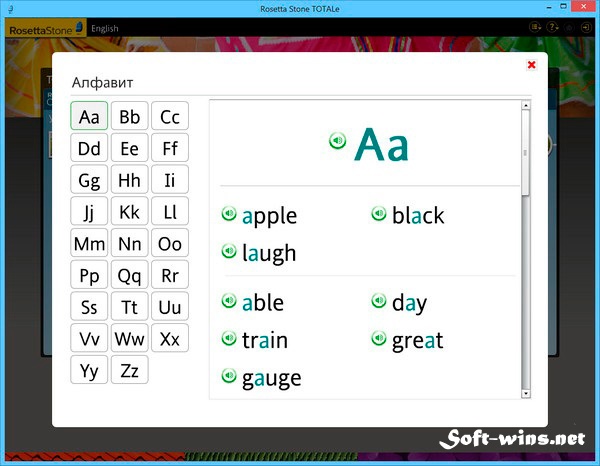Click the word 'black'
This screenshot has height=466, width=600.
point(418,215)
